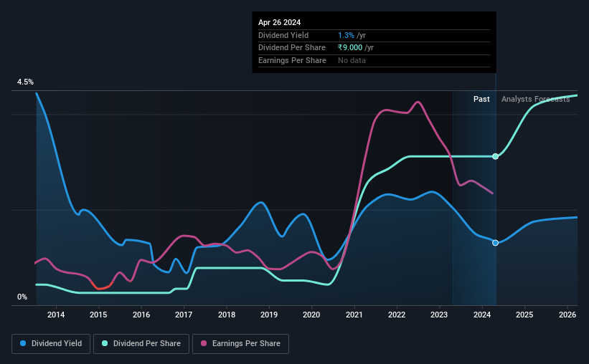Select the Past label on the chart
The width and height of the screenshot is (589, 364).
coord(481,99)
